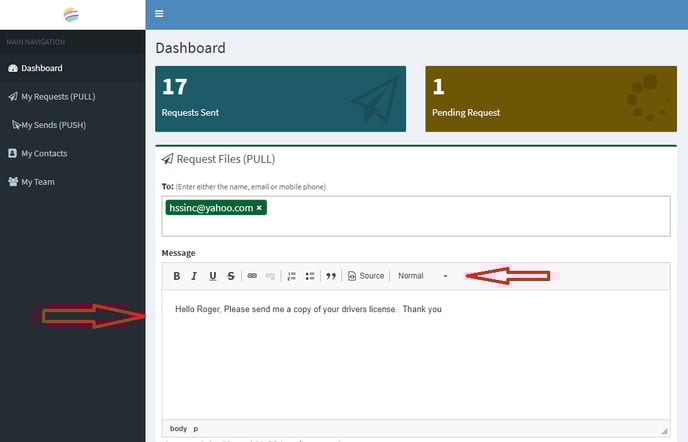Click the Requests Sent tile
The image size is (688, 442).
pos(280,98)
